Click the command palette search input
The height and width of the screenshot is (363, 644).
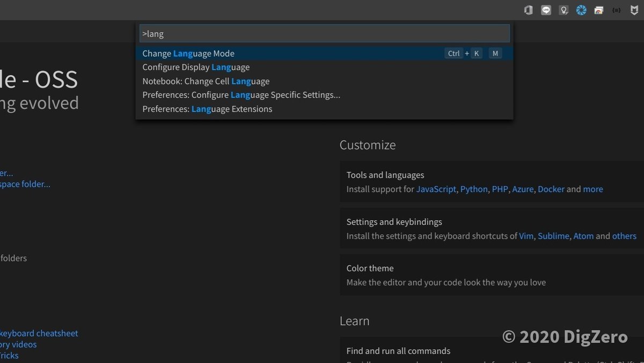[x=324, y=33]
